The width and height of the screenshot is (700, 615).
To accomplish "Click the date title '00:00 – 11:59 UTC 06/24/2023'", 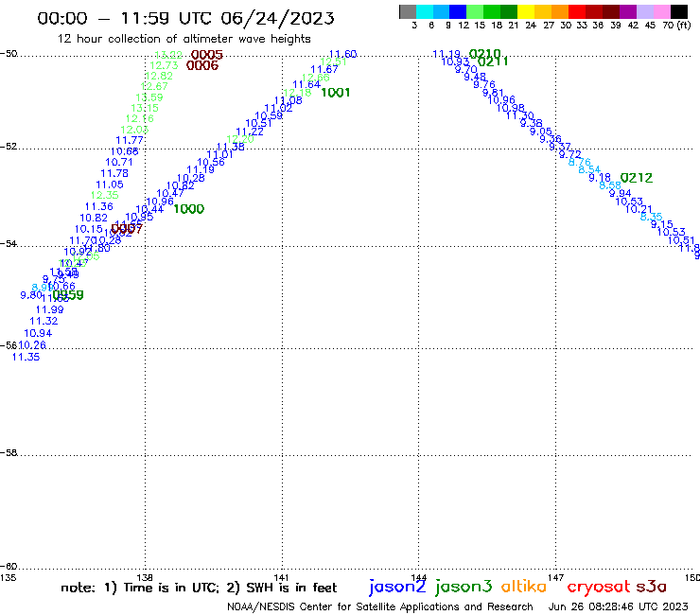I will click(x=185, y=19).
